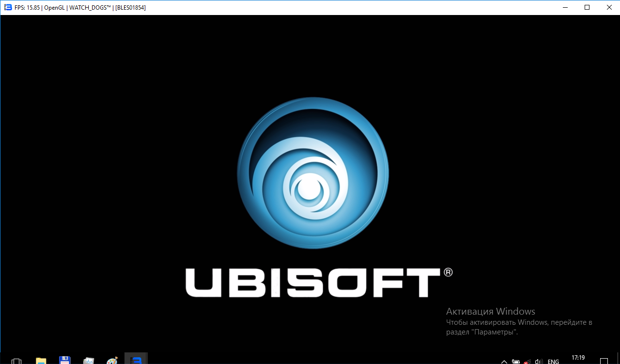The image size is (620, 364).
Task: Click the UBISOFT wordmark text
Action: [313, 283]
